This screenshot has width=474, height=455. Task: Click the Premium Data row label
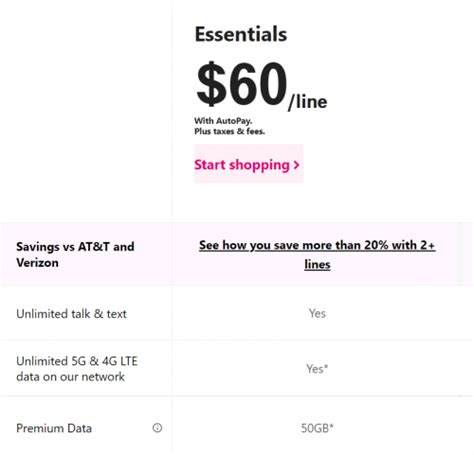click(x=54, y=428)
